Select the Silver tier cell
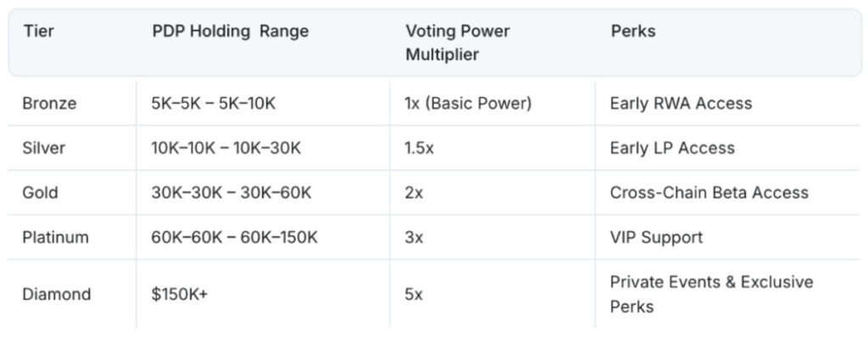 tap(43, 147)
